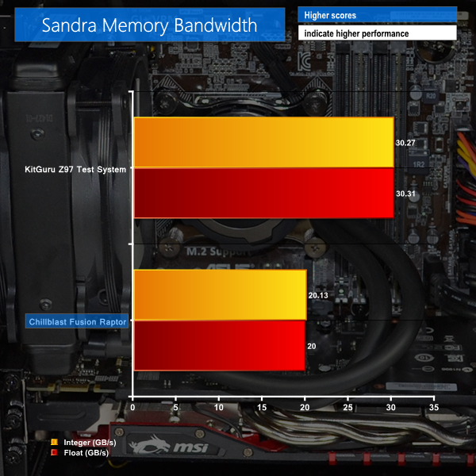Click axis tick label 25
The height and width of the screenshot is (476, 476).
pos(348,408)
